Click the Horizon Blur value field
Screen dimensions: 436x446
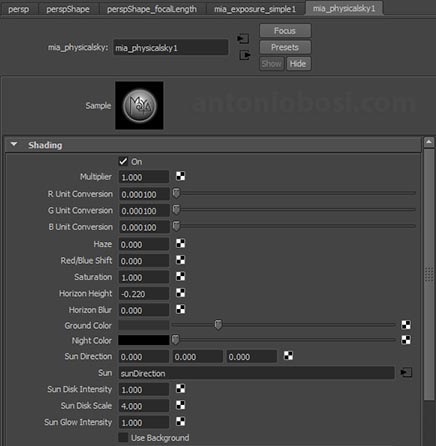(144, 310)
